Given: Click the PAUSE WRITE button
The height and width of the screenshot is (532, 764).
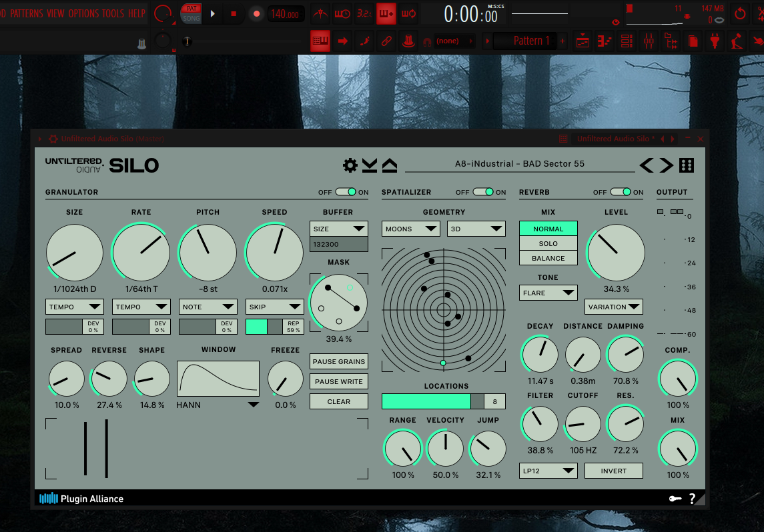Looking at the screenshot, I should point(339,381).
